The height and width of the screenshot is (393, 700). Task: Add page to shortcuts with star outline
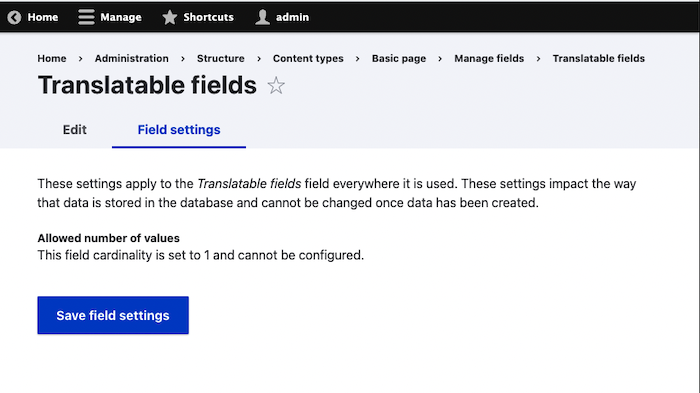[x=276, y=86]
